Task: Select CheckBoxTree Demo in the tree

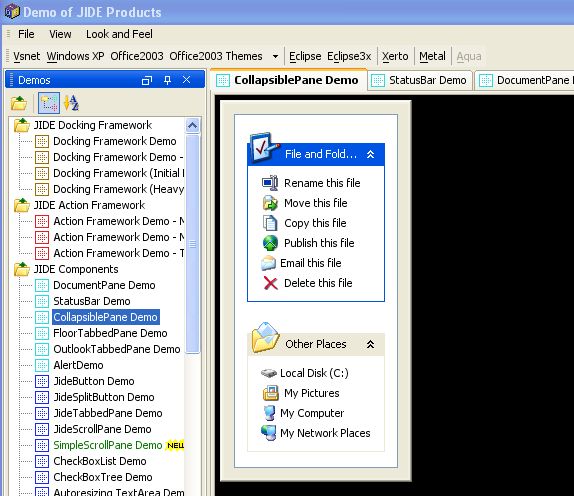Action: click(x=102, y=477)
